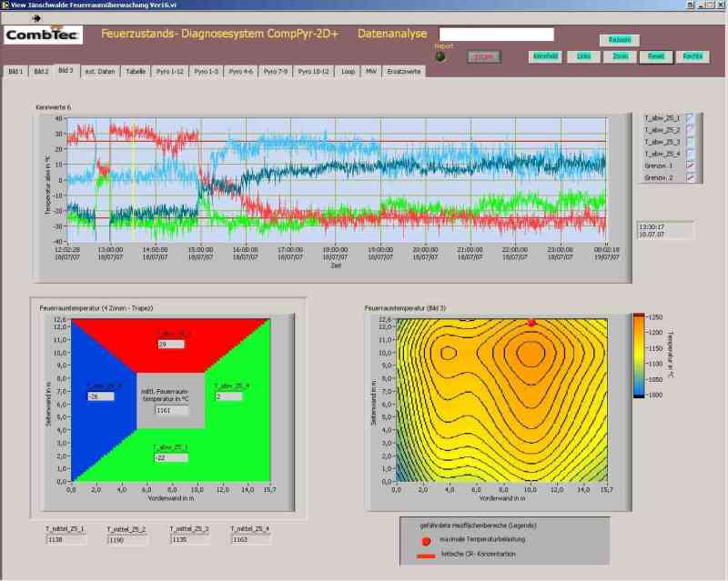Click the red bar beside "kritische CR-Konzentration" in the legend
The image size is (728, 581).
pyautogui.click(x=426, y=556)
